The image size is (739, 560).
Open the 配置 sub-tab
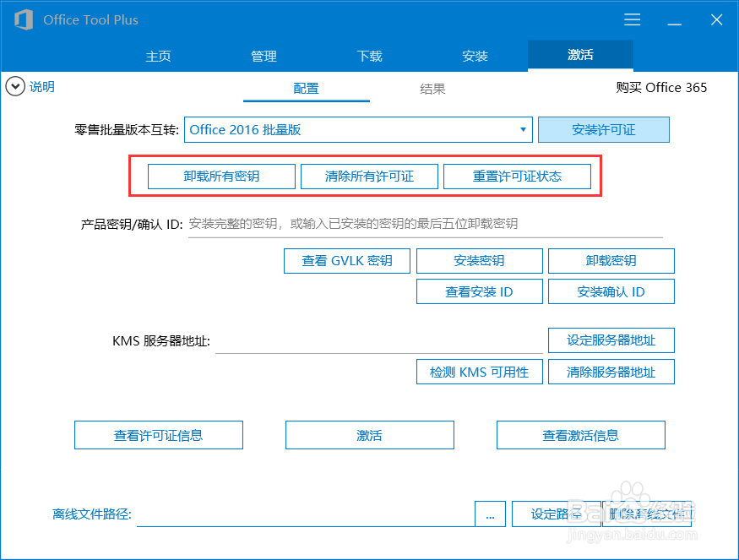coord(307,89)
